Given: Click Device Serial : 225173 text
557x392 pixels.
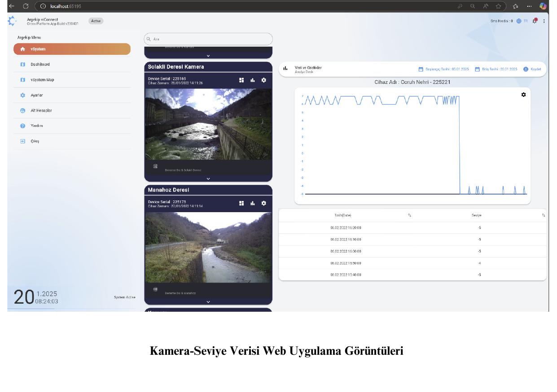Looking at the screenshot, I should coord(167,202).
